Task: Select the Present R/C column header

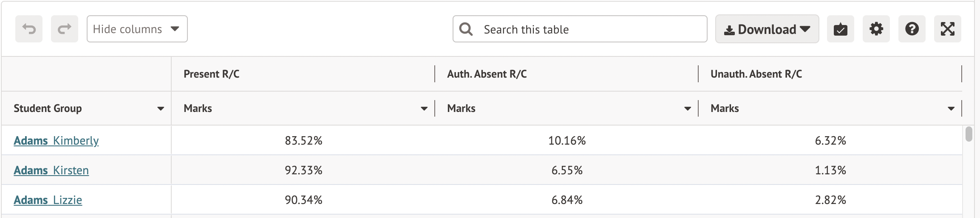Action: [x=212, y=74]
